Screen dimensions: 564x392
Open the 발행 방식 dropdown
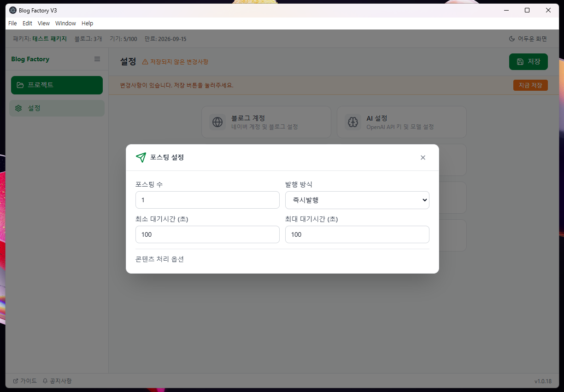coord(357,200)
